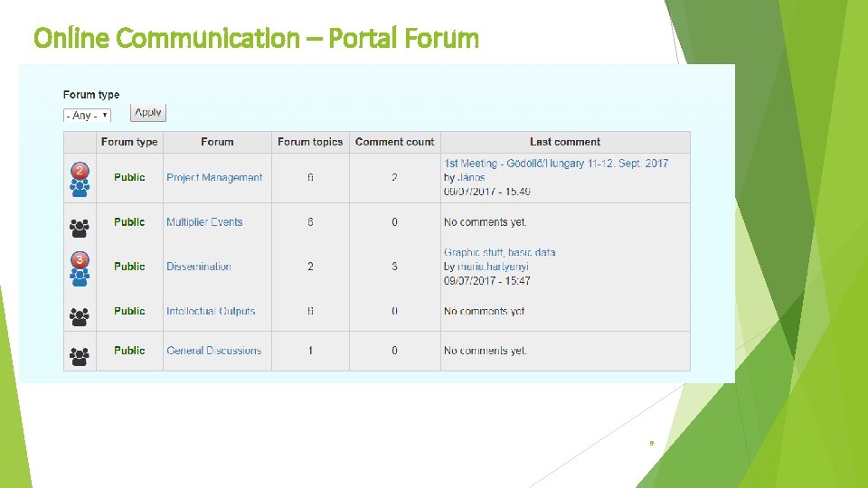Open the 1st Meeting Gödöllő last comment link

coord(556,164)
